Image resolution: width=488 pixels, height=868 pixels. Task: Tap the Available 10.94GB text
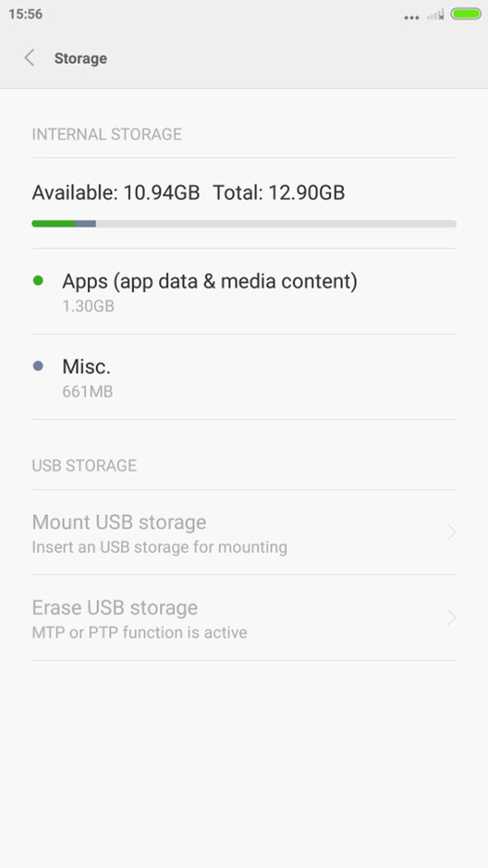pos(116,193)
